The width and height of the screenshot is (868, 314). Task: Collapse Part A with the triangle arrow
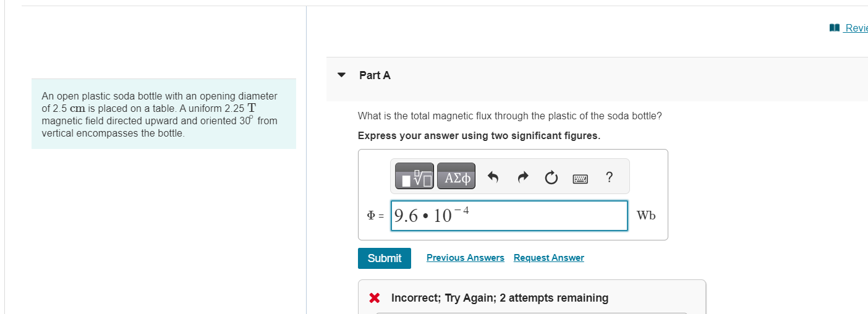(341, 75)
